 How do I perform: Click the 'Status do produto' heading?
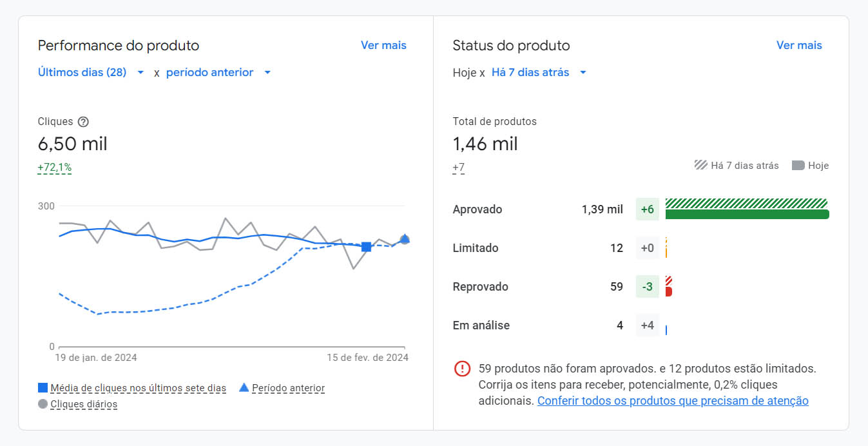tap(512, 45)
